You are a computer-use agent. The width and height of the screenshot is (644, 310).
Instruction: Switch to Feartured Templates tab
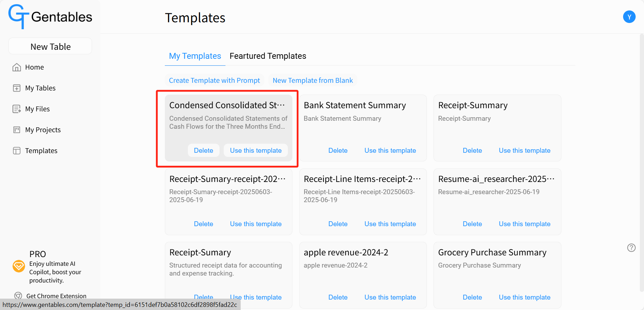(x=268, y=56)
